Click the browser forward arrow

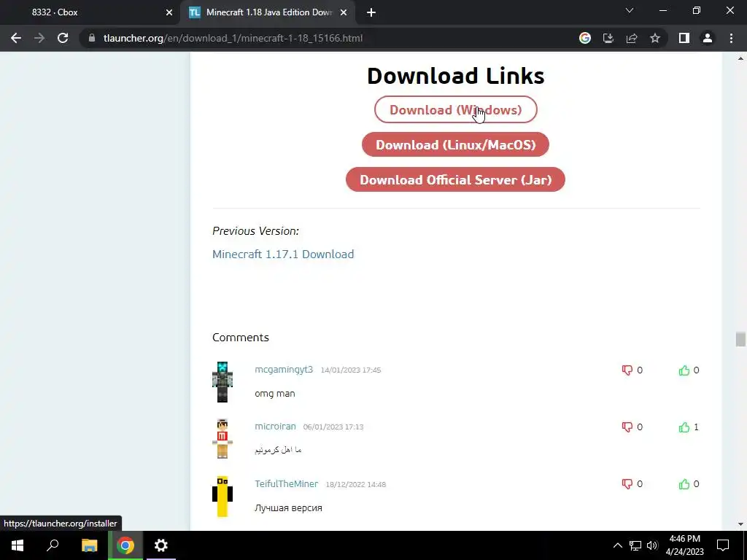[x=39, y=38]
